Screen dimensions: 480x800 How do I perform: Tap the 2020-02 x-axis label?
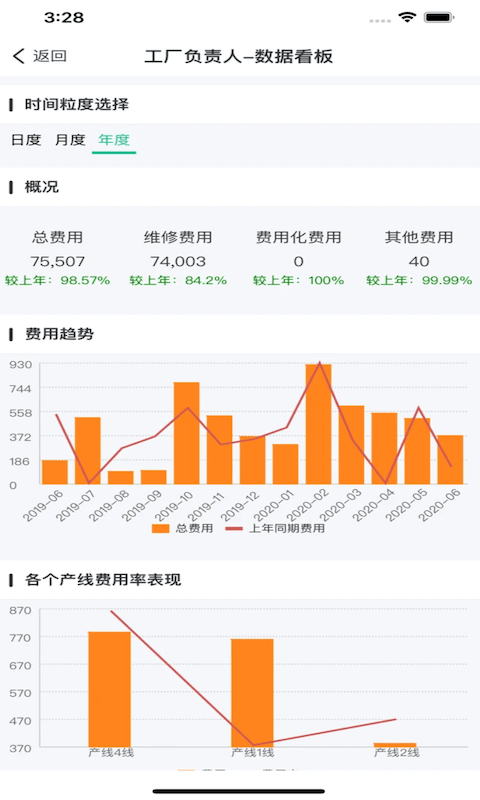pyautogui.click(x=308, y=505)
